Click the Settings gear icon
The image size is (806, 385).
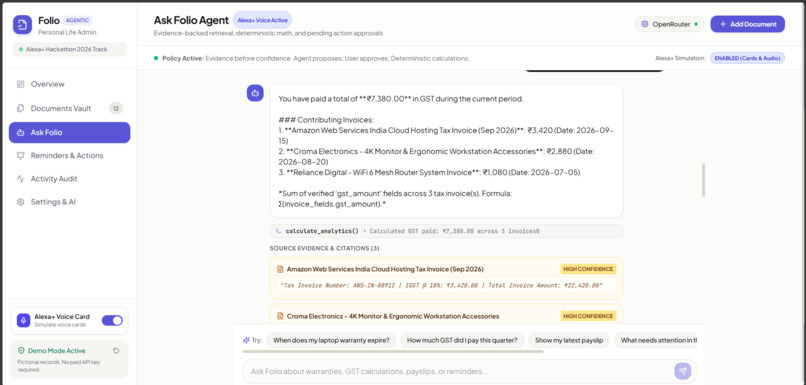click(21, 201)
